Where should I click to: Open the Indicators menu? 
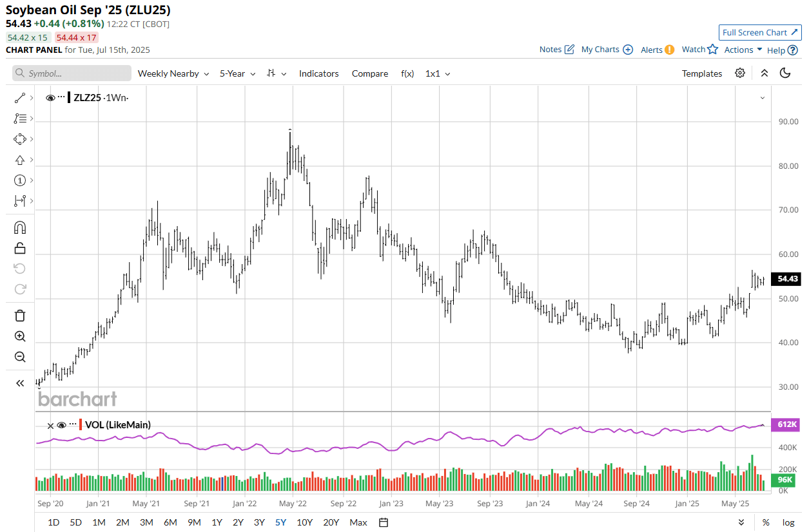point(318,73)
